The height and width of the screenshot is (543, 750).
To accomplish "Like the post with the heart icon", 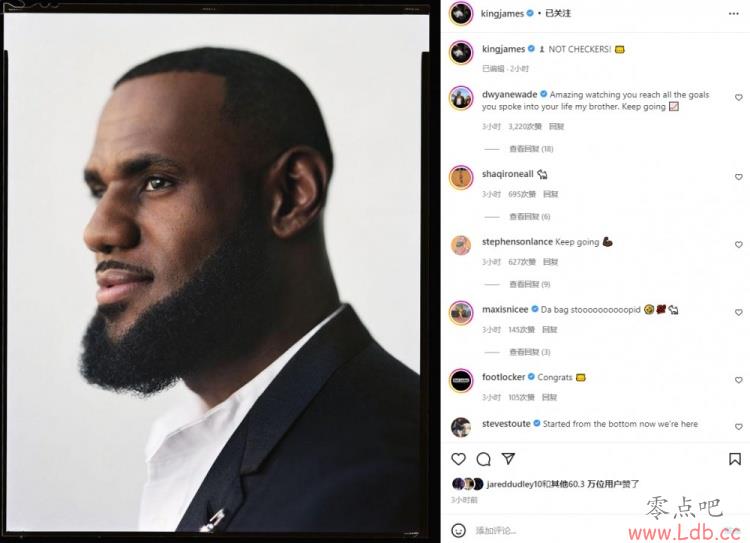I will coord(458,459).
